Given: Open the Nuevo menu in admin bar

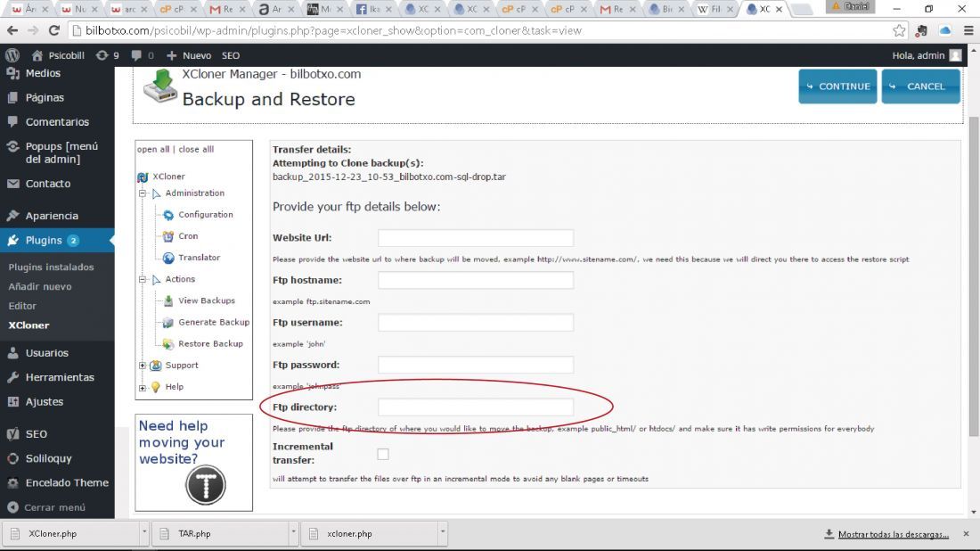Looking at the screenshot, I should coord(189,55).
